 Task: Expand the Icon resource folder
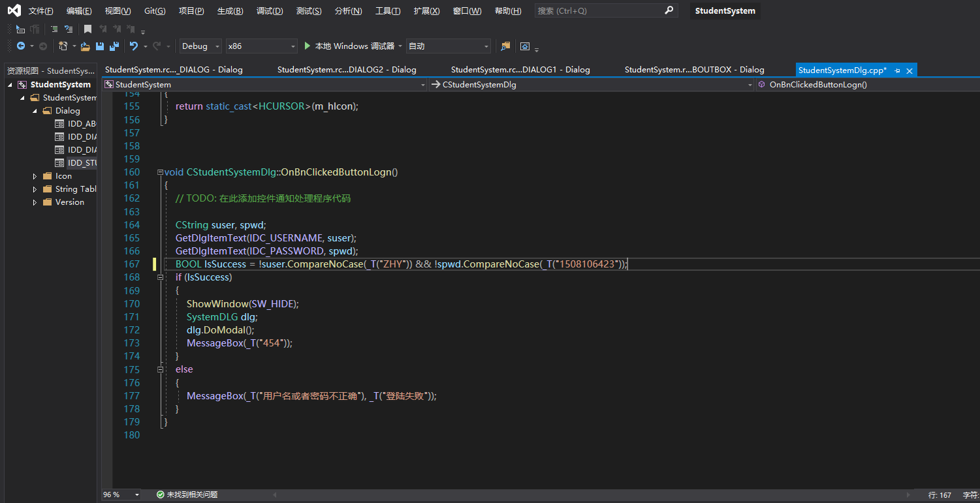tap(35, 176)
